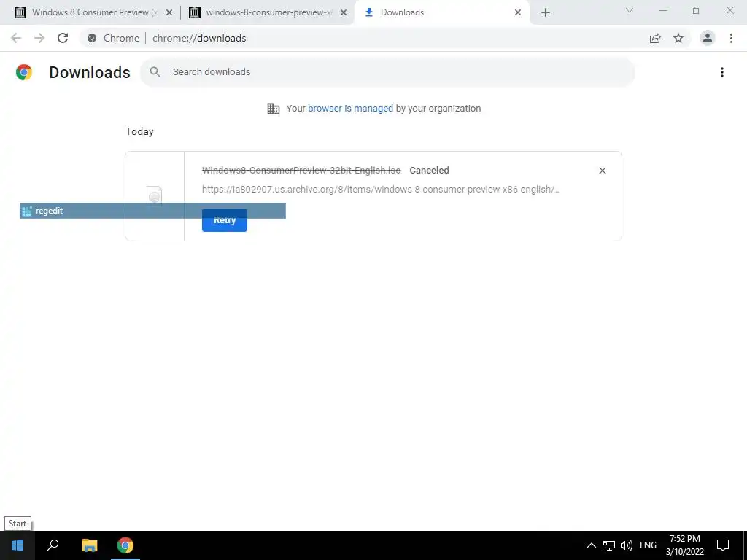
Task: Open the notification action center
Action: [723, 545]
